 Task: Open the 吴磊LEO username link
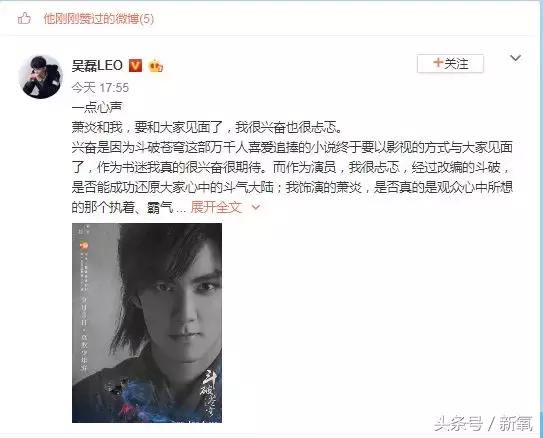[97, 65]
